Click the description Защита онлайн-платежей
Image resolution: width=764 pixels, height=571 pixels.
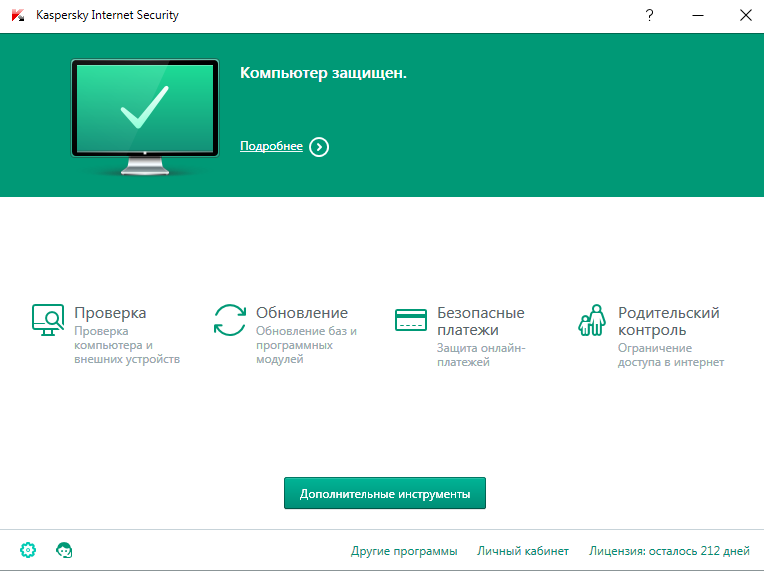pos(481,355)
